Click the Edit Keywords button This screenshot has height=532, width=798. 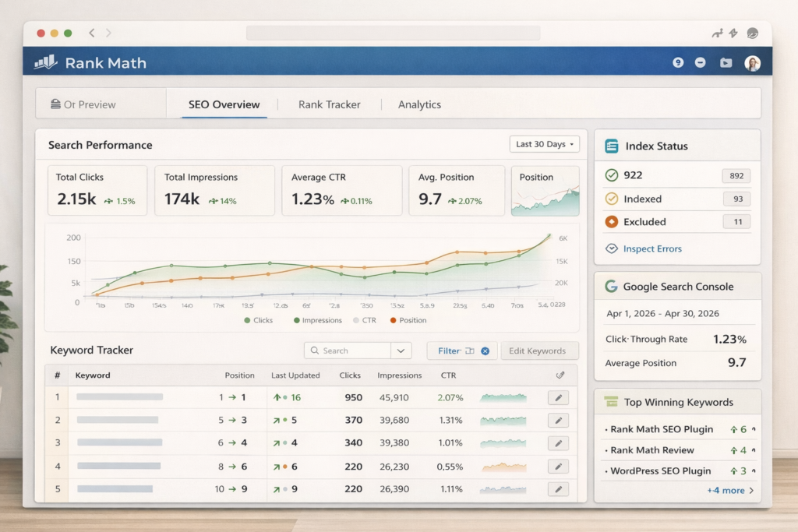pos(539,351)
